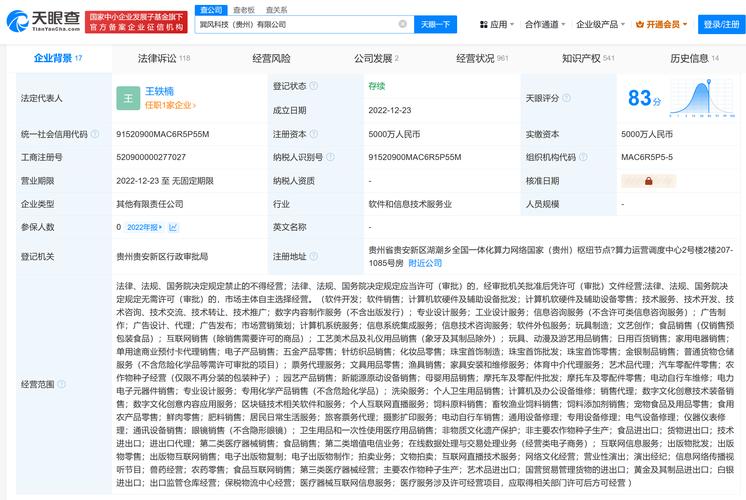Viewport: 746px width, 500px height.
Task: Click the green 王 avatar thumbnail
Action: point(128,98)
